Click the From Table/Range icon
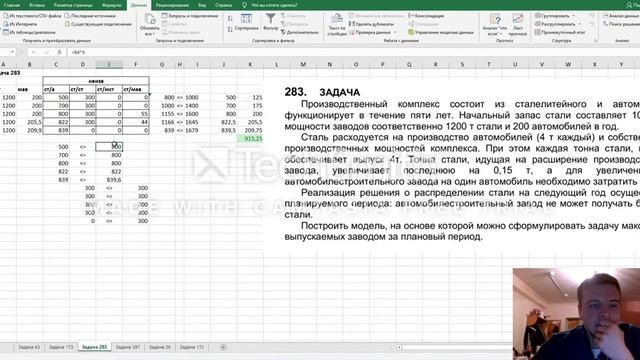 tap(6, 32)
